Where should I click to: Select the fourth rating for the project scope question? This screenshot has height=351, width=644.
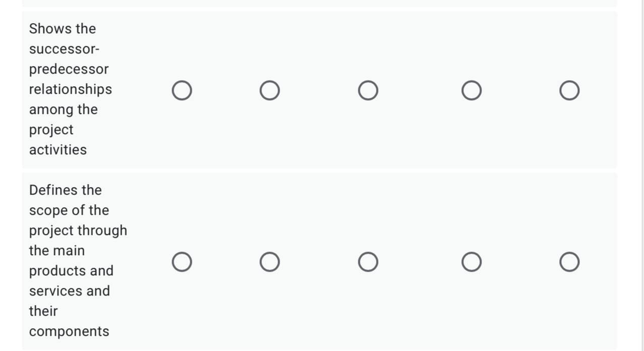[472, 262]
